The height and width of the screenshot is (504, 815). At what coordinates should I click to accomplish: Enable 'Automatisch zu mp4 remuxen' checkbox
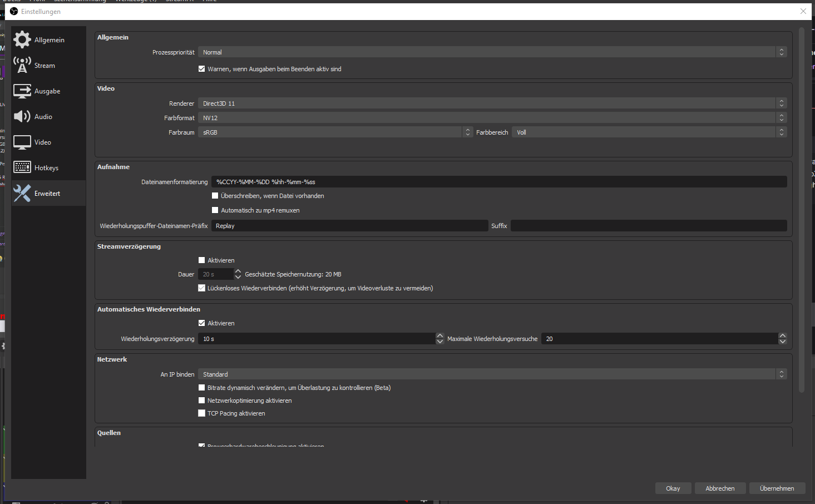tap(215, 210)
